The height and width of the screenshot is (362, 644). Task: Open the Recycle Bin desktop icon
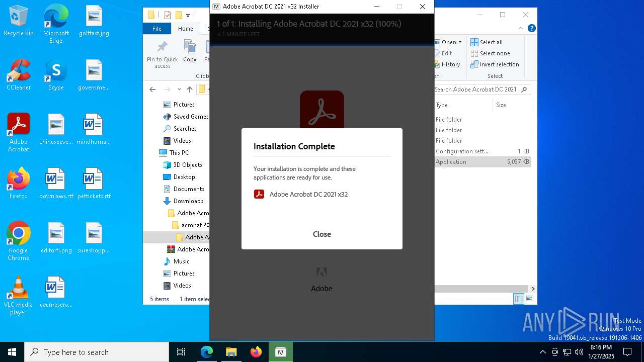(19, 21)
